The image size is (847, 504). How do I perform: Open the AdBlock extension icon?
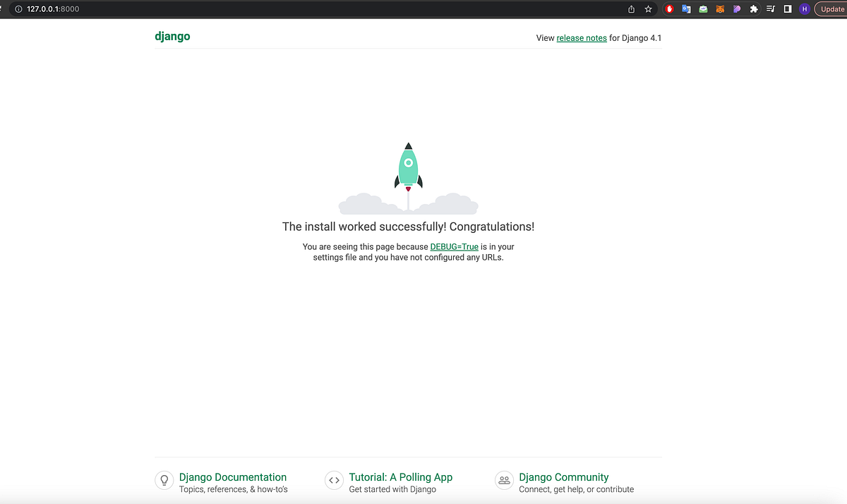pos(668,8)
